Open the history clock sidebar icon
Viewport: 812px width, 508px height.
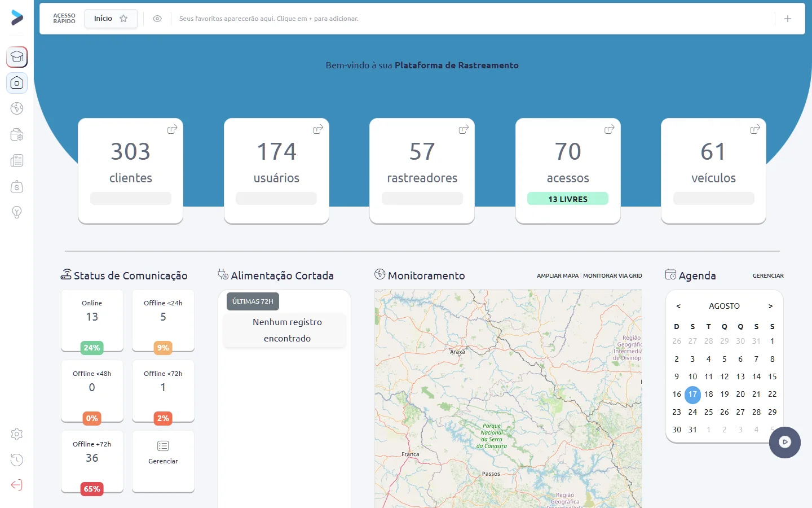(x=17, y=459)
